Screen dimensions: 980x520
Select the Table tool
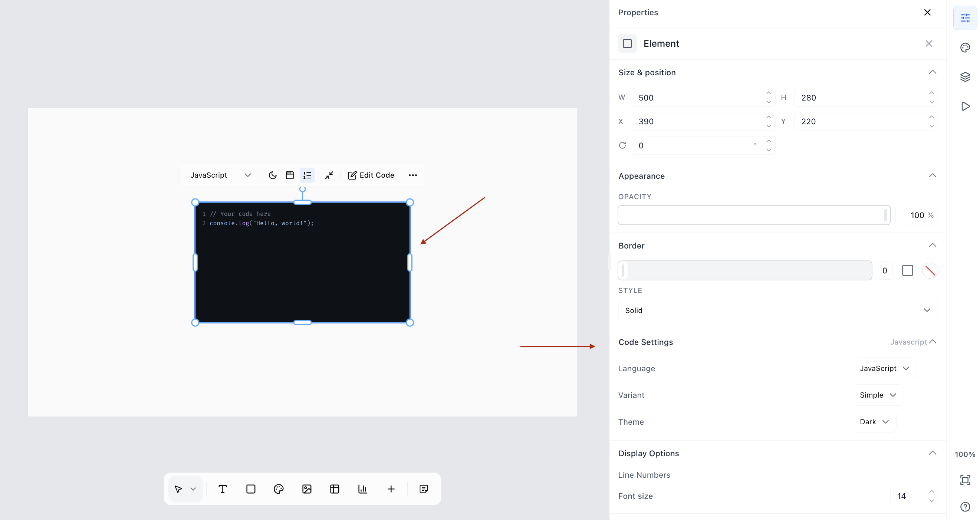(x=335, y=489)
